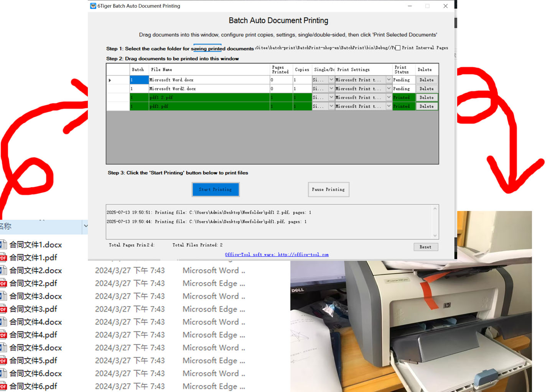Click the Print Settings column header
Screen dimensions: 555x392
[364, 70]
